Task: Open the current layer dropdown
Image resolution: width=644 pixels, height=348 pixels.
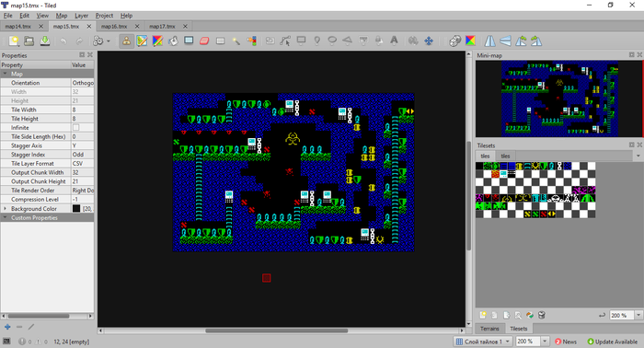Action: (483, 342)
